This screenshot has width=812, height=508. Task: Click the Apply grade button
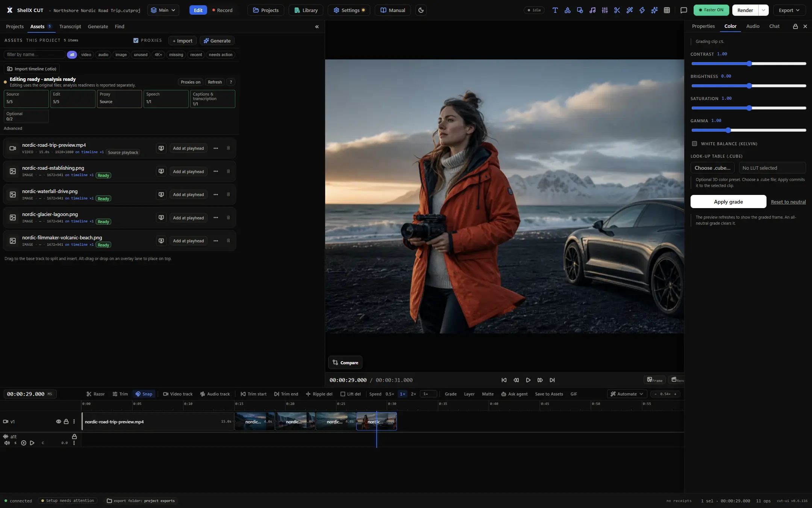728,202
